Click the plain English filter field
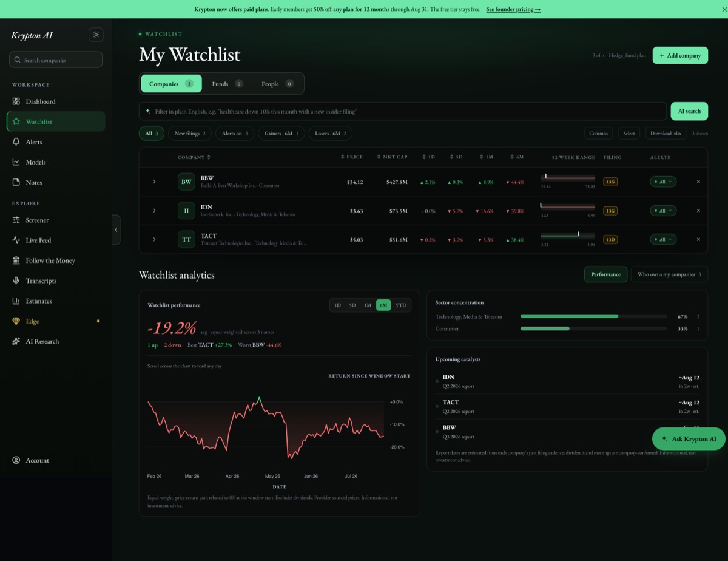This screenshot has height=561, width=728. pyautogui.click(x=403, y=111)
